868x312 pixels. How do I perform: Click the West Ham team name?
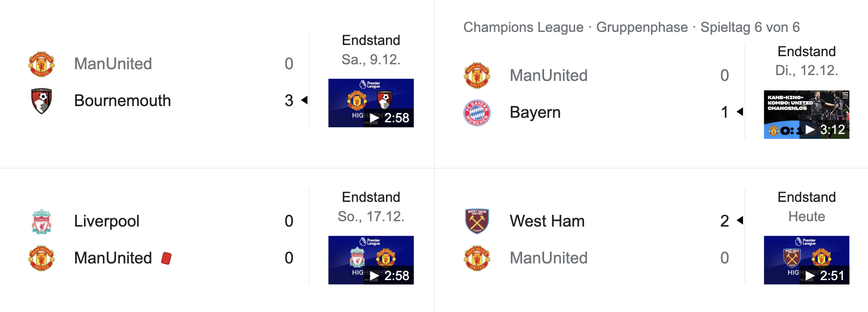pos(547,221)
